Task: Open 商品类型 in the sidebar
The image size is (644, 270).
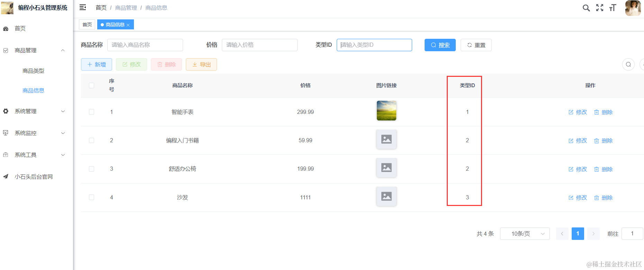Action: (x=33, y=71)
